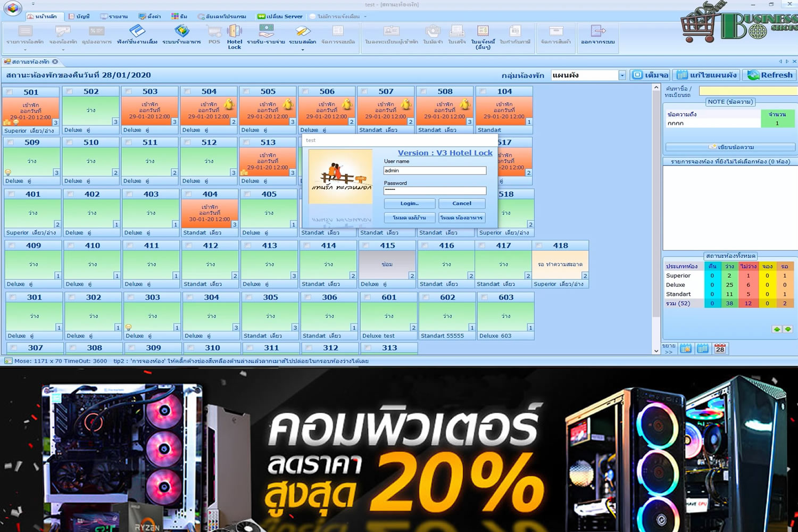This screenshot has width=798, height=532.
Task: Open the ระบบร้านอาหาร restaurant system icon
Action: 181,35
